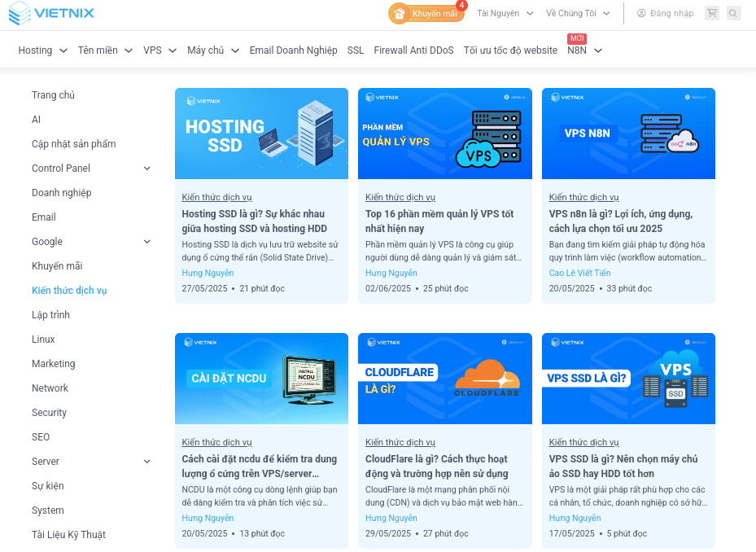Screen dimensions: 756x552
Task: Click Hưng Nguyễn on VPS SSD card
Action: 575,519
